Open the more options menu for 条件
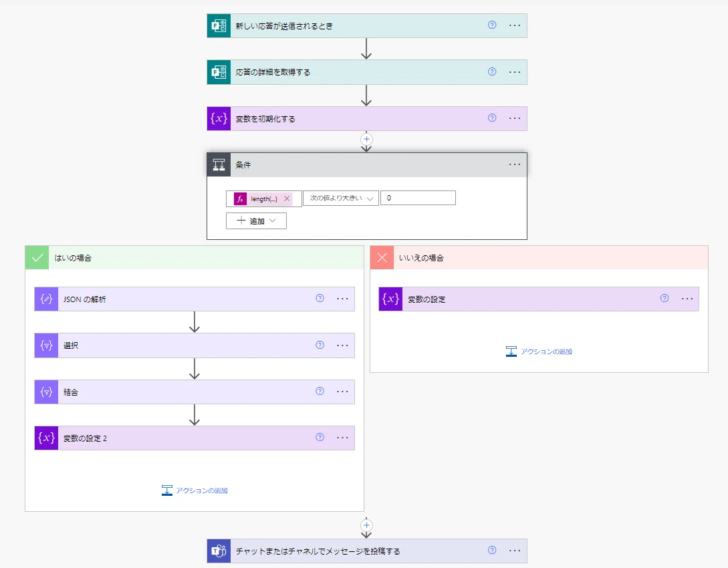 [515, 164]
